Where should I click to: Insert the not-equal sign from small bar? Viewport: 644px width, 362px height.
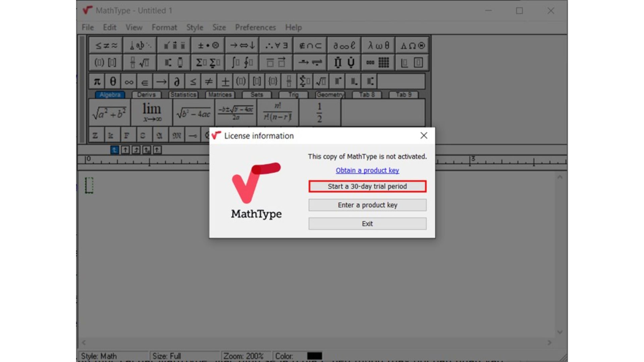tap(209, 81)
